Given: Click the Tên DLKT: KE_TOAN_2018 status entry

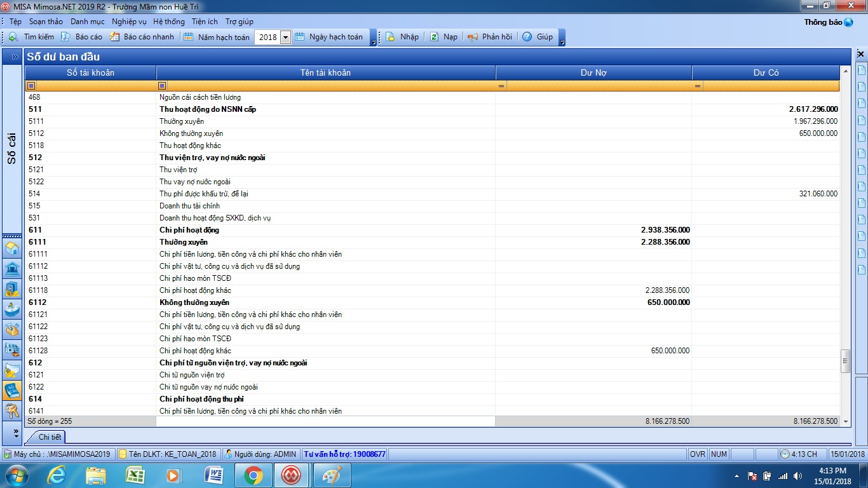Looking at the screenshot, I should click(x=167, y=454).
